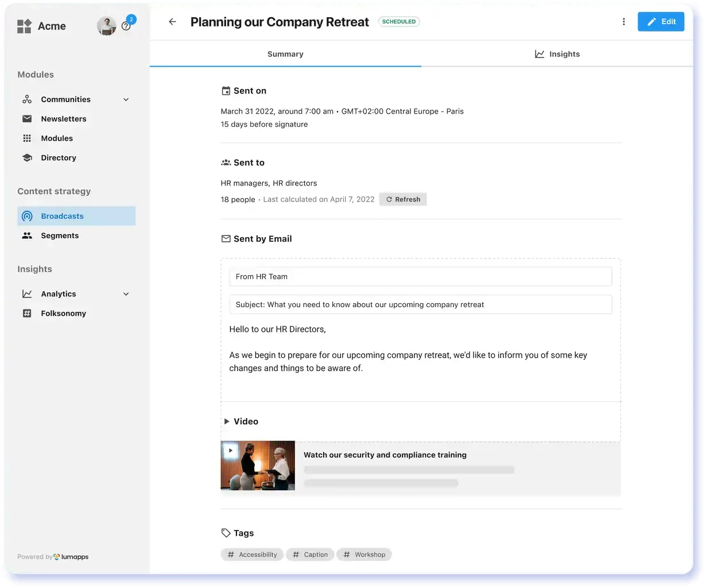Click 'Watch our security and compliance training' title
This screenshot has width=706, height=588.
pyautogui.click(x=385, y=455)
